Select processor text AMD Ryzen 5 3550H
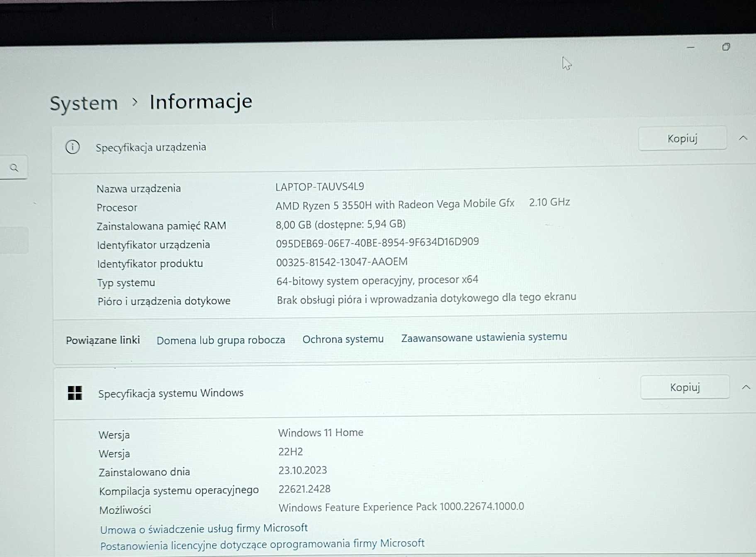The image size is (756, 557). click(323, 205)
